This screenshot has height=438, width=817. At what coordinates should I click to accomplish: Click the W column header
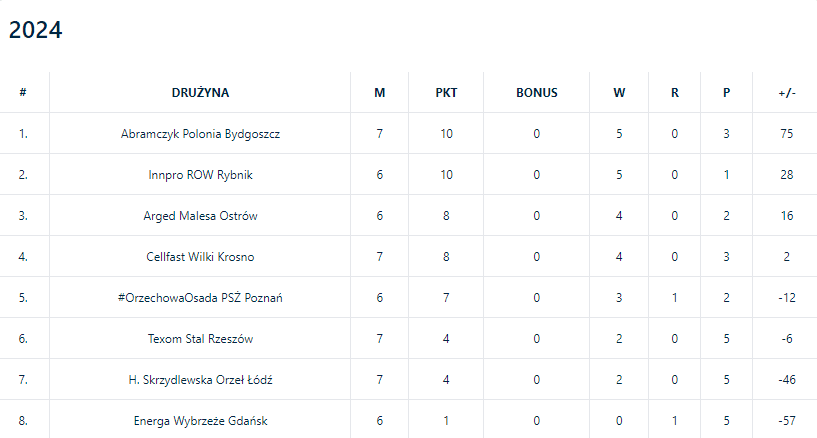619,93
